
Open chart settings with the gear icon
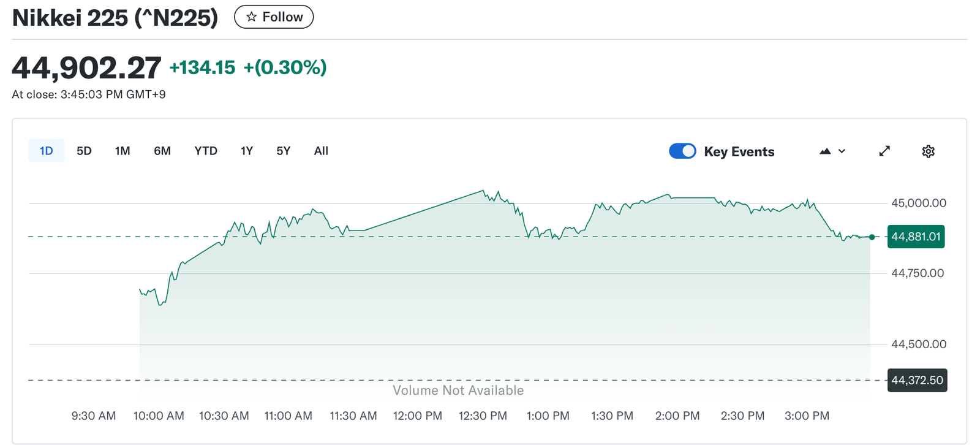(928, 151)
